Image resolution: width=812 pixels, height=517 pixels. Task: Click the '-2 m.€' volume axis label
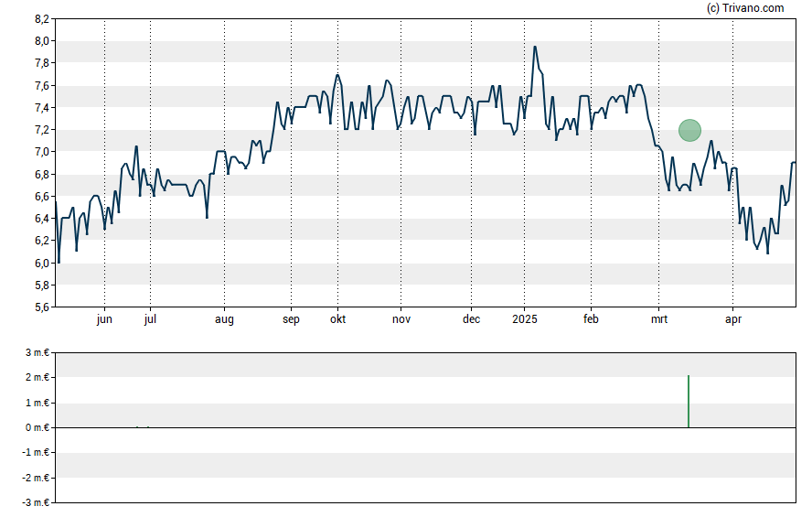[x=36, y=478]
